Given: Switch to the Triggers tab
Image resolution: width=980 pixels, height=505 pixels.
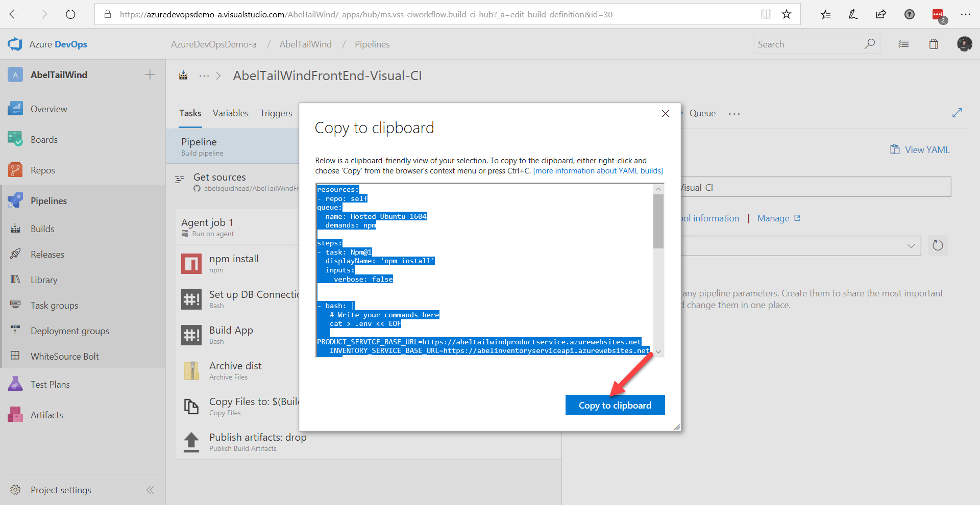Looking at the screenshot, I should point(276,113).
